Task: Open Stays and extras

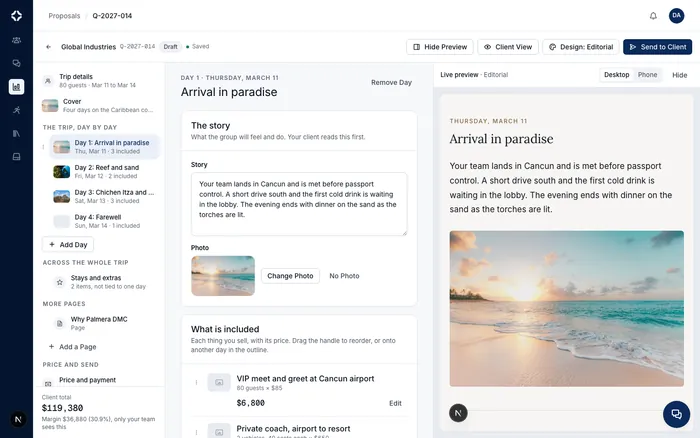Action: click(x=104, y=282)
